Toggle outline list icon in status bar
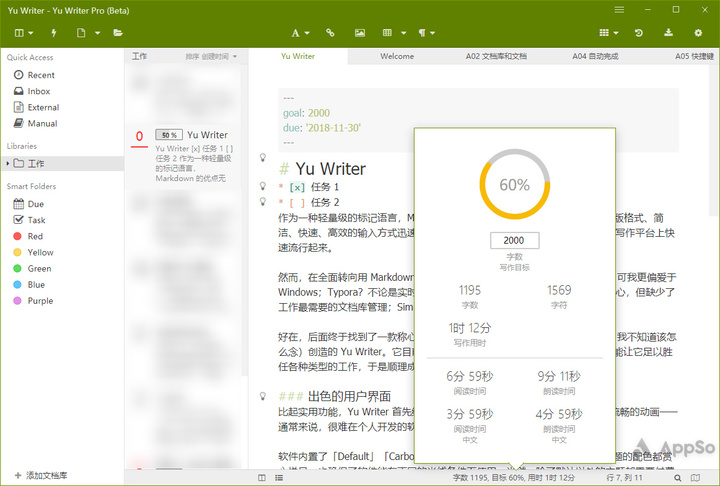The width and height of the screenshot is (720, 486). [x=279, y=478]
